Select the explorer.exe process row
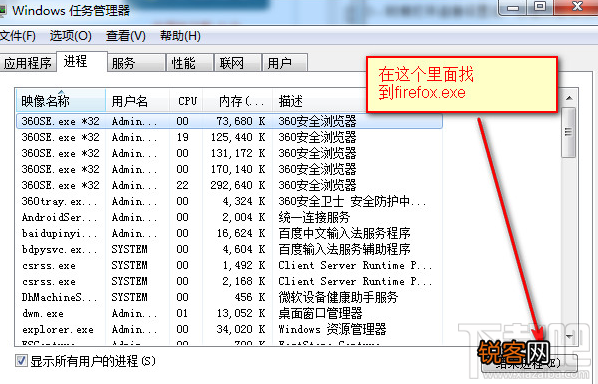The image size is (598, 384). tap(229, 329)
